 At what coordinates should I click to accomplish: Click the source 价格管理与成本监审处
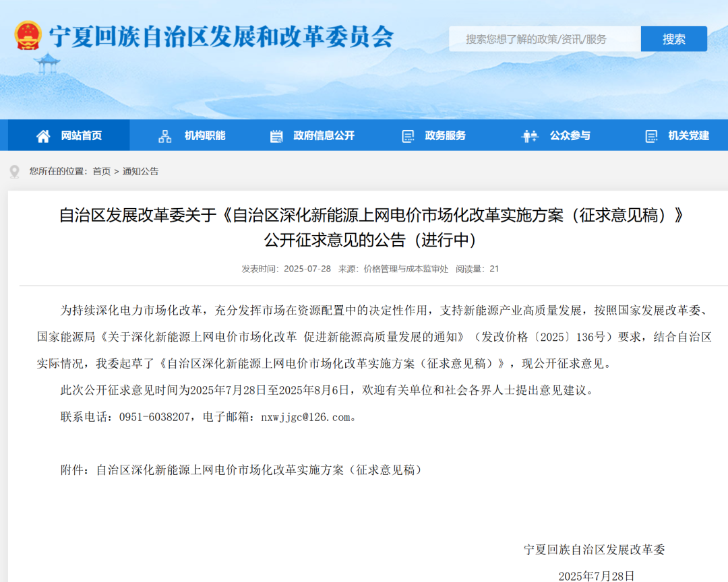point(406,269)
